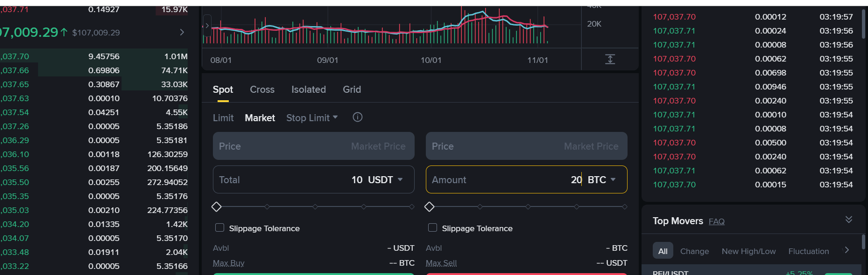Click the buy Price Market Price field
This screenshot has width=868, height=275.
tap(313, 146)
